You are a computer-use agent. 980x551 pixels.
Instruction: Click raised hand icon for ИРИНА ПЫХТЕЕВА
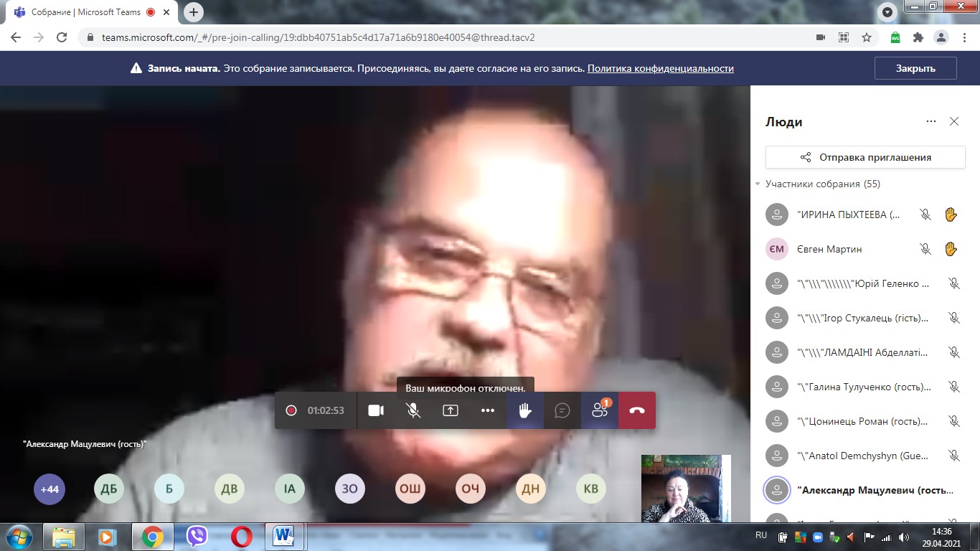951,215
